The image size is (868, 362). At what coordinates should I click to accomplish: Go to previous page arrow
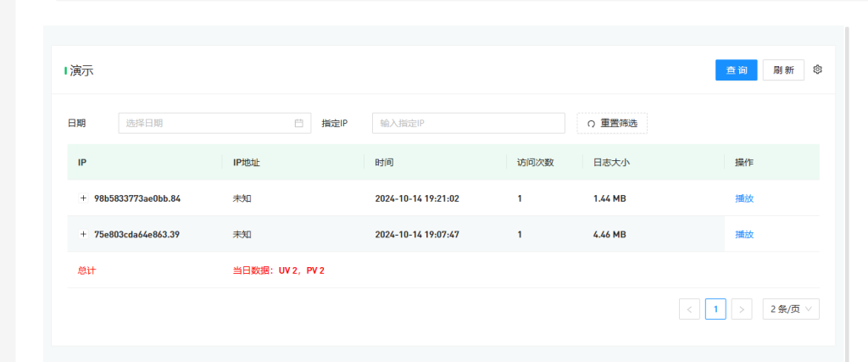(689, 309)
